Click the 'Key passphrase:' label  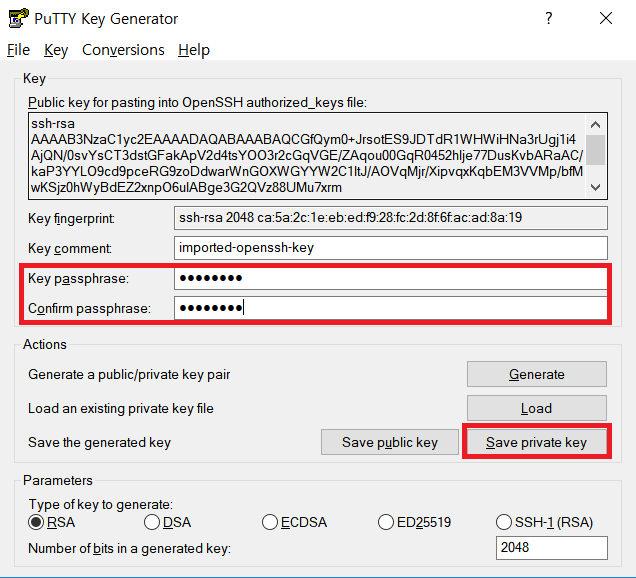coord(78,279)
